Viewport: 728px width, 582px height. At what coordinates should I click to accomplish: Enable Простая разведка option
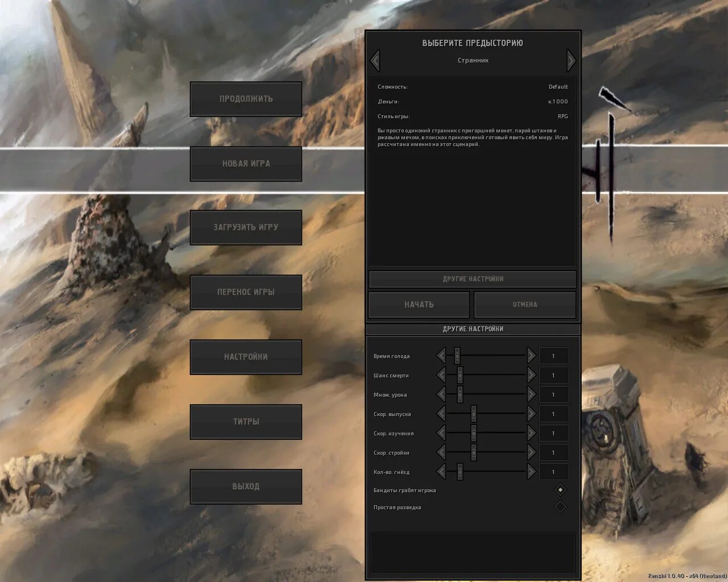coord(560,507)
